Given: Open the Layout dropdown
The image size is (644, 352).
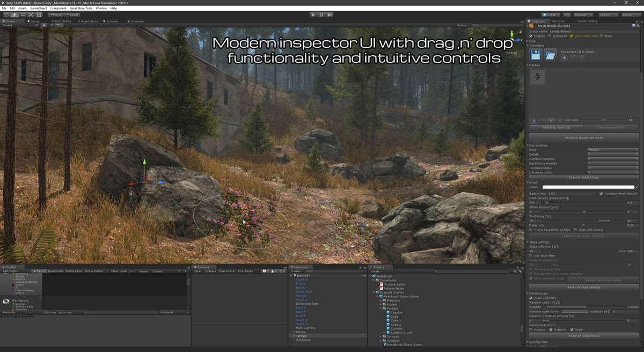Looking at the screenshot, I should (631, 15).
